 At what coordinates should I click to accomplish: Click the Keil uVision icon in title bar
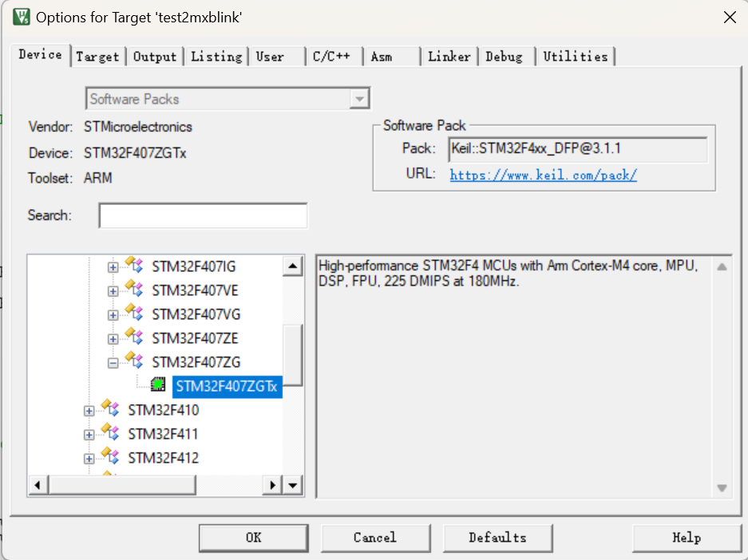click(x=22, y=18)
